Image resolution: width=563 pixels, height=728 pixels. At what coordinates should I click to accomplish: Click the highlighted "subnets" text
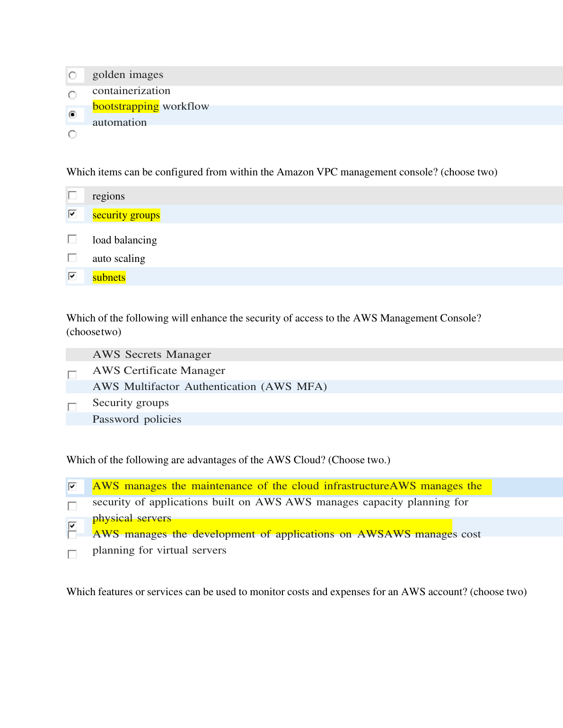tap(109, 277)
